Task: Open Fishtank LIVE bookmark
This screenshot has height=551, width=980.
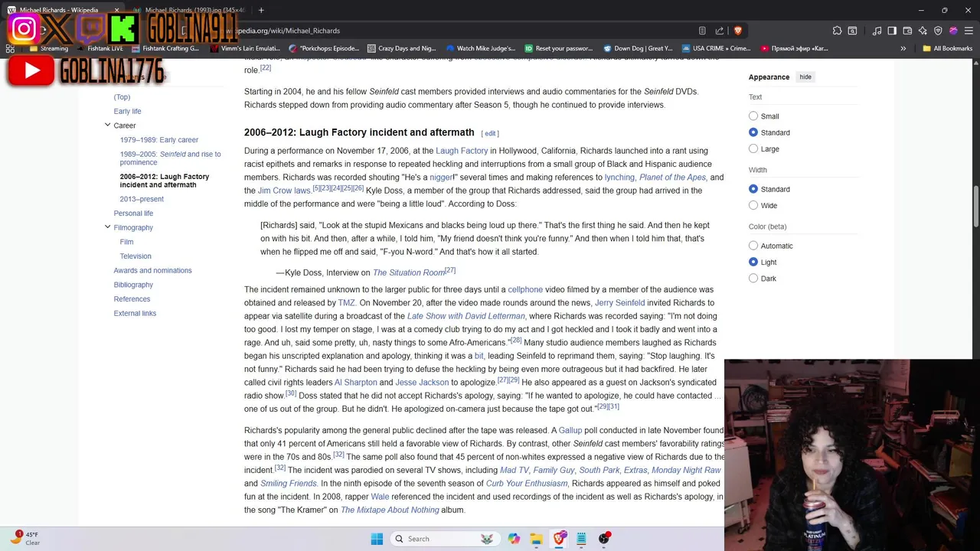Action: point(99,48)
